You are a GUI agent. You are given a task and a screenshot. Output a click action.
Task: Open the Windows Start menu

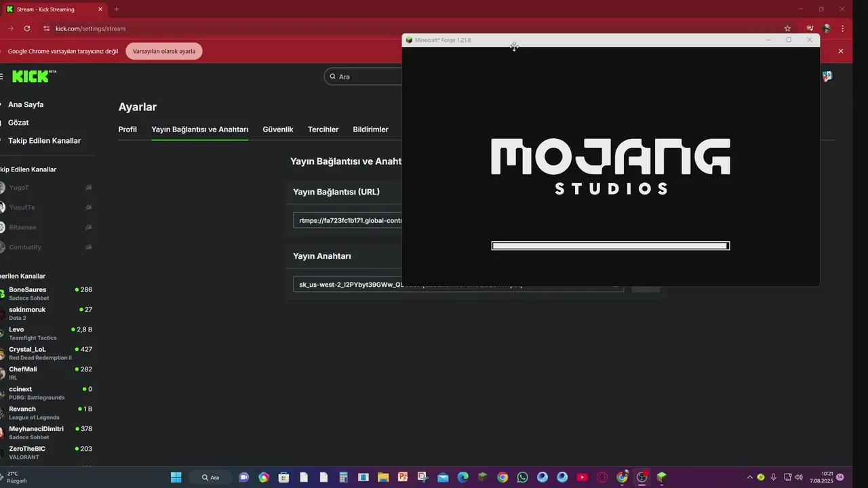(176, 477)
